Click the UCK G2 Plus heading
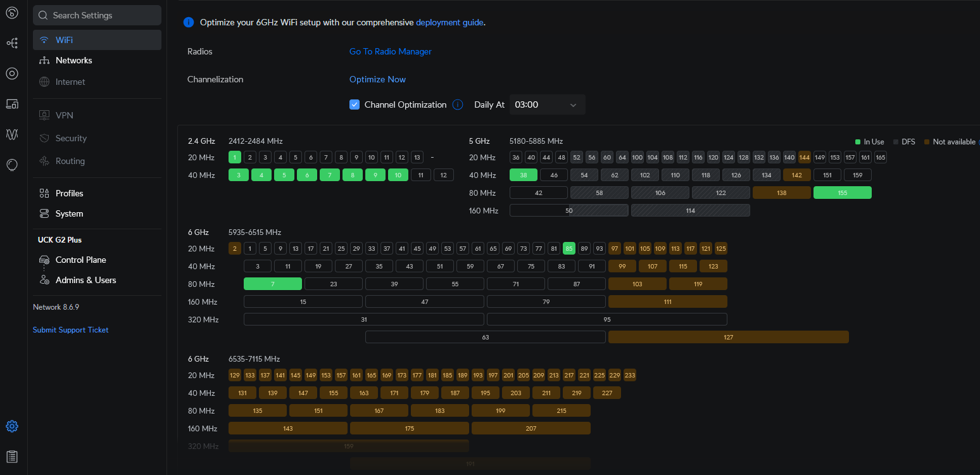 [x=60, y=240]
